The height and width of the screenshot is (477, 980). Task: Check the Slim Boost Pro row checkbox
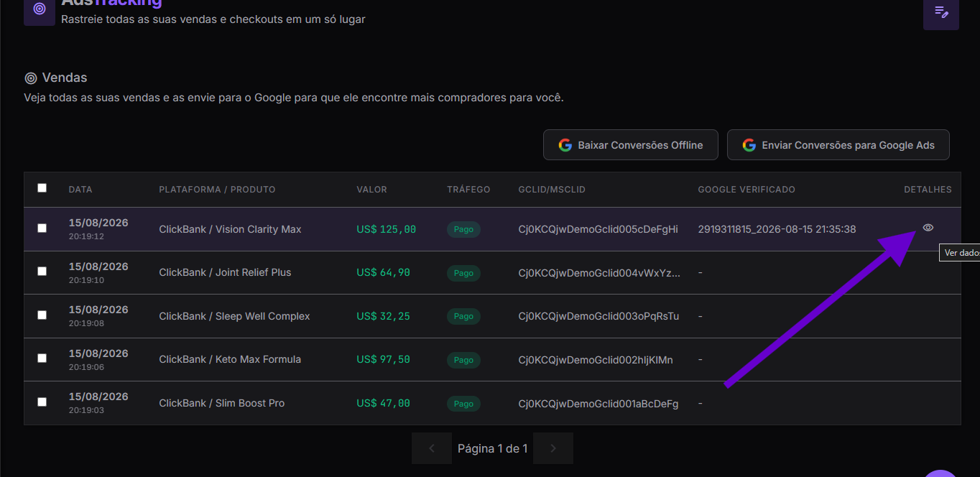click(42, 402)
